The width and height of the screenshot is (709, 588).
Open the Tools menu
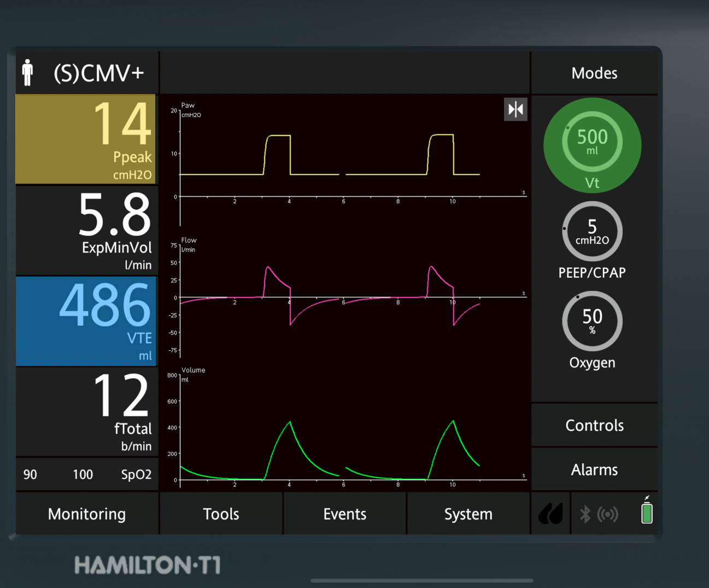(x=221, y=514)
